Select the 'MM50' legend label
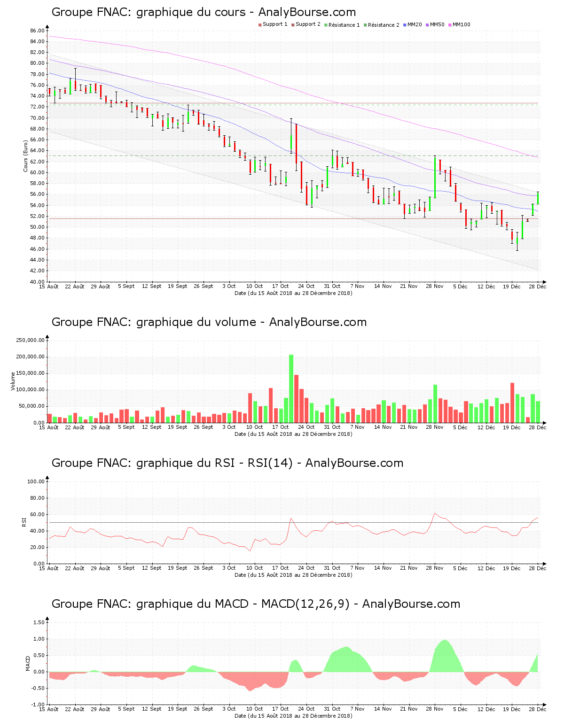This screenshot has height=728, width=564. coord(437,24)
